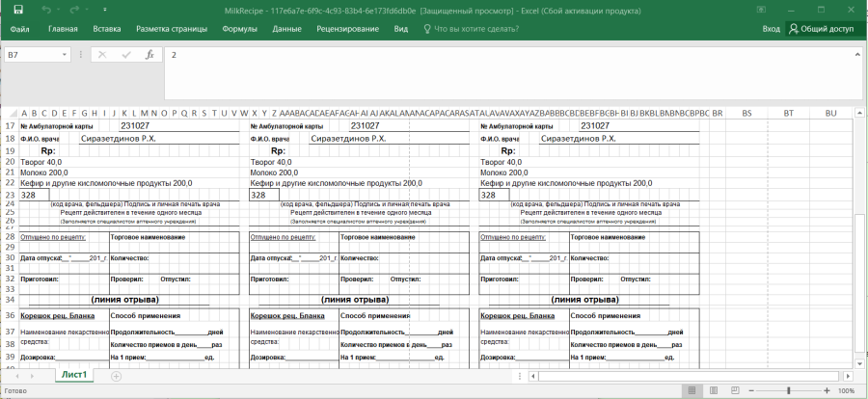Open the Разметка страницы tab

tap(172, 29)
